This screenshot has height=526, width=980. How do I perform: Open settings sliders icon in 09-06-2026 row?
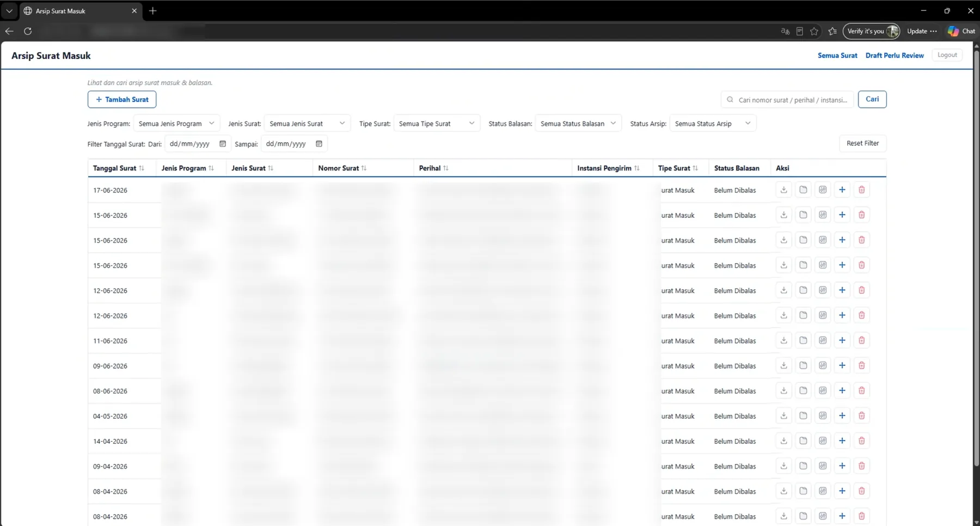(823, 365)
